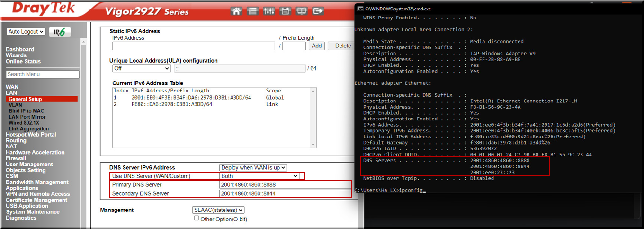Go to the router home icon
Viewport: 644px width, 229px height.
click(x=237, y=11)
